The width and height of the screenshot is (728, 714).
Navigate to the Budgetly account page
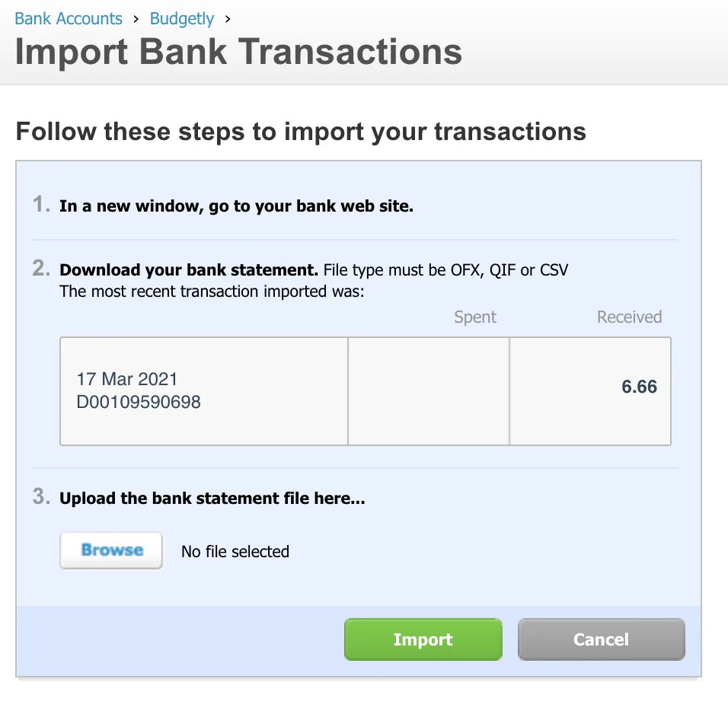181,18
